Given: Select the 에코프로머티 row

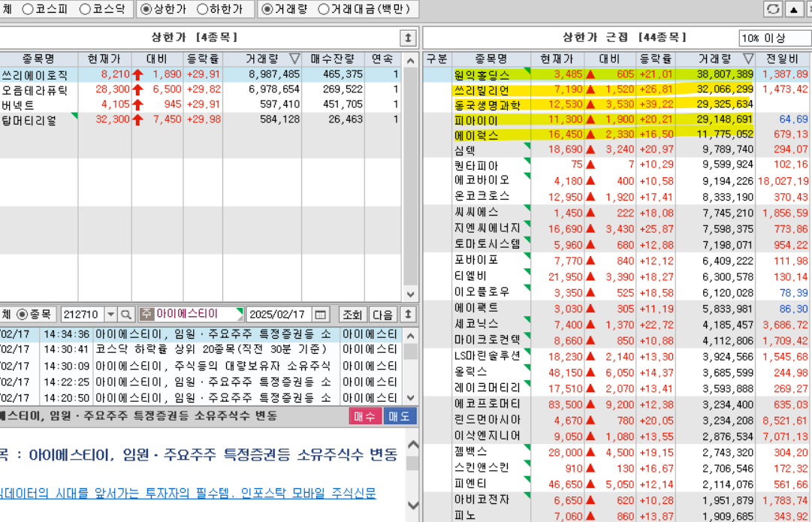Looking at the screenshot, I should click(x=617, y=404).
